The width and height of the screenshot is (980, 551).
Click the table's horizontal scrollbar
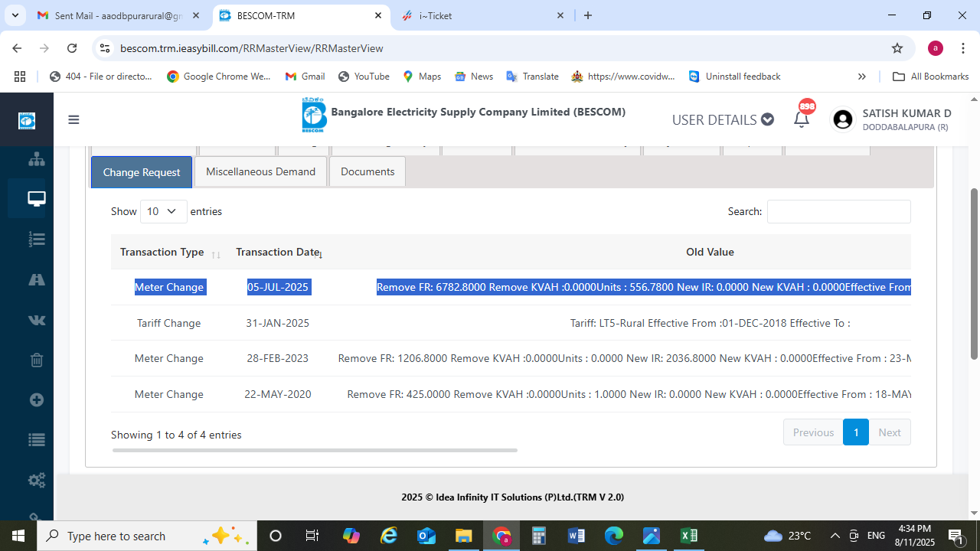[x=315, y=450]
